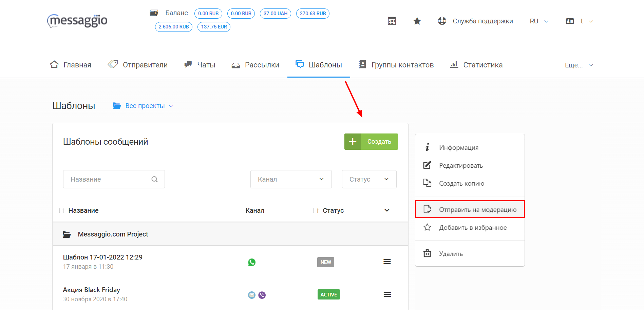The image size is (644, 310).
Task: Select Удалить in the context menu
Action: click(x=470, y=253)
